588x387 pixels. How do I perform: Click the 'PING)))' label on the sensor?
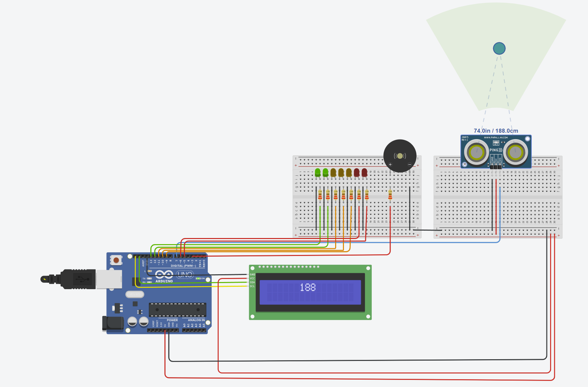496,150
